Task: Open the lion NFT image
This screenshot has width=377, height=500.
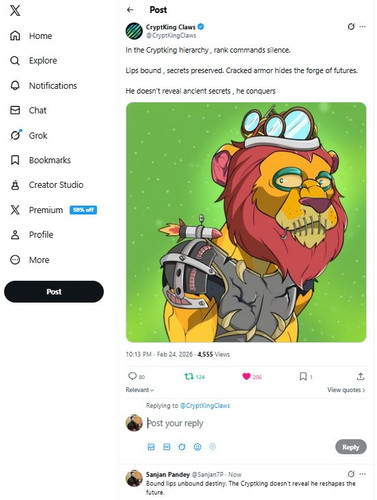Action: click(246, 222)
